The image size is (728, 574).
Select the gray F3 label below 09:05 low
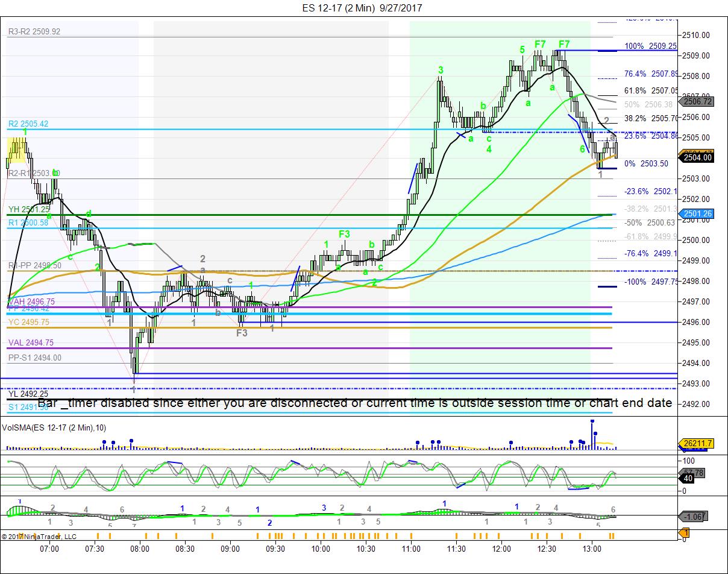pyautogui.click(x=241, y=333)
